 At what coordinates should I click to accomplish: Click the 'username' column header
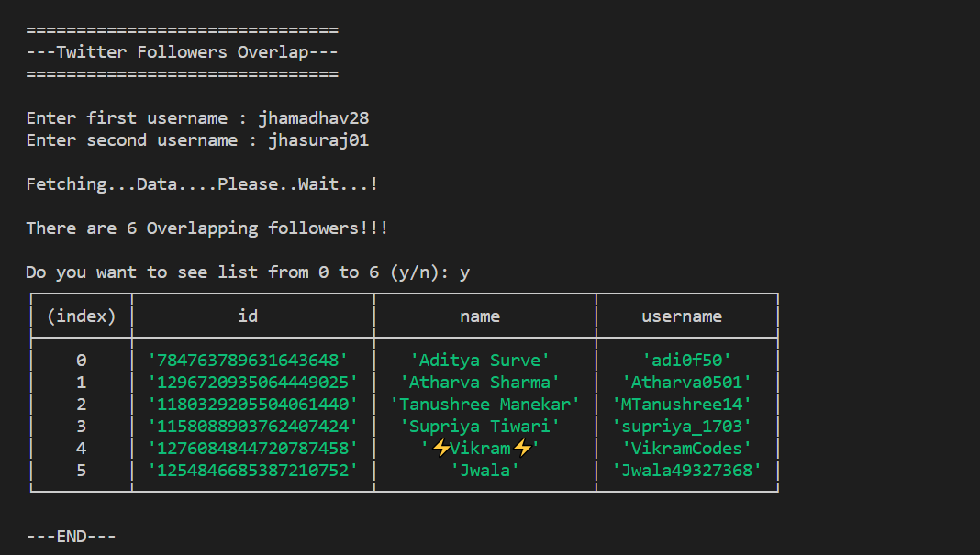coord(681,316)
